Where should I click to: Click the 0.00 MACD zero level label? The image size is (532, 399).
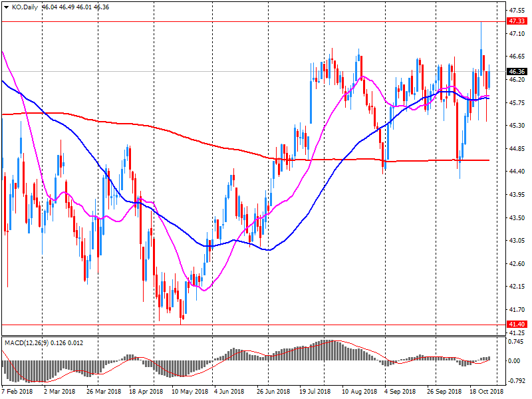(x=515, y=361)
